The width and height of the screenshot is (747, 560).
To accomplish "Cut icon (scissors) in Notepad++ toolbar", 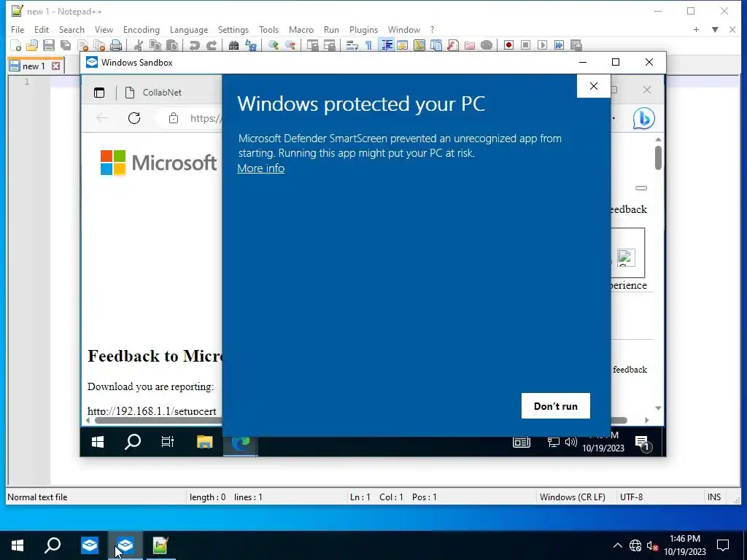I will point(138,45).
